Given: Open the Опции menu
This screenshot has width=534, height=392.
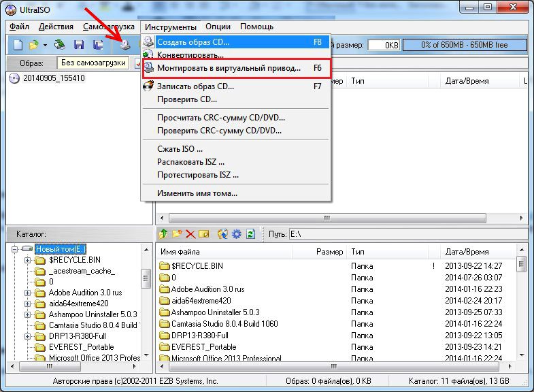Looking at the screenshot, I should coord(218,27).
